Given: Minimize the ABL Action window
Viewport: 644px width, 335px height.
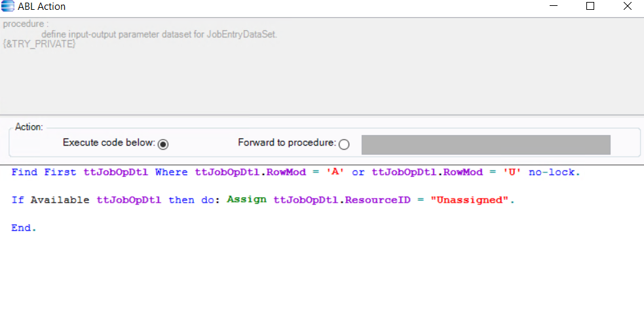Looking at the screenshot, I should [x=554, y=6].
